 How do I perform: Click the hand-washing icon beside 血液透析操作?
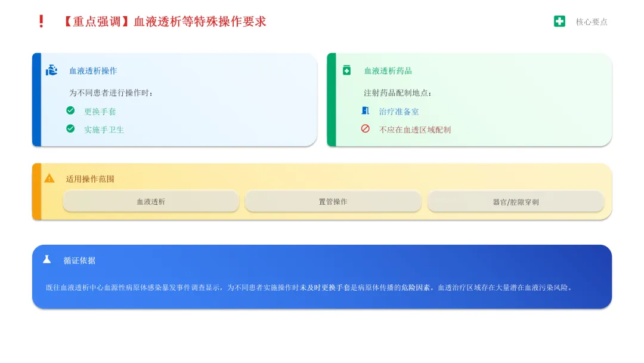51,70
